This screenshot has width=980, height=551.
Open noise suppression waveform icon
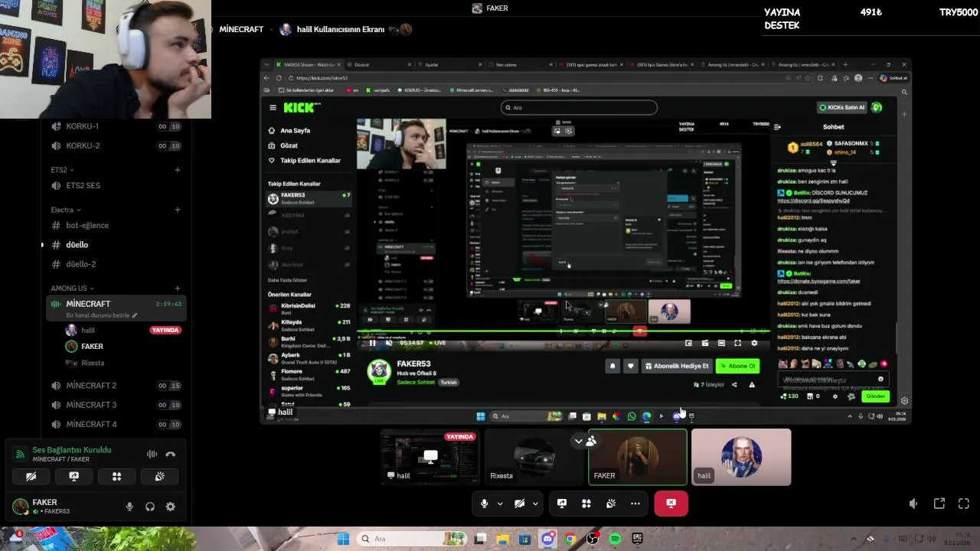pos(152,455)
